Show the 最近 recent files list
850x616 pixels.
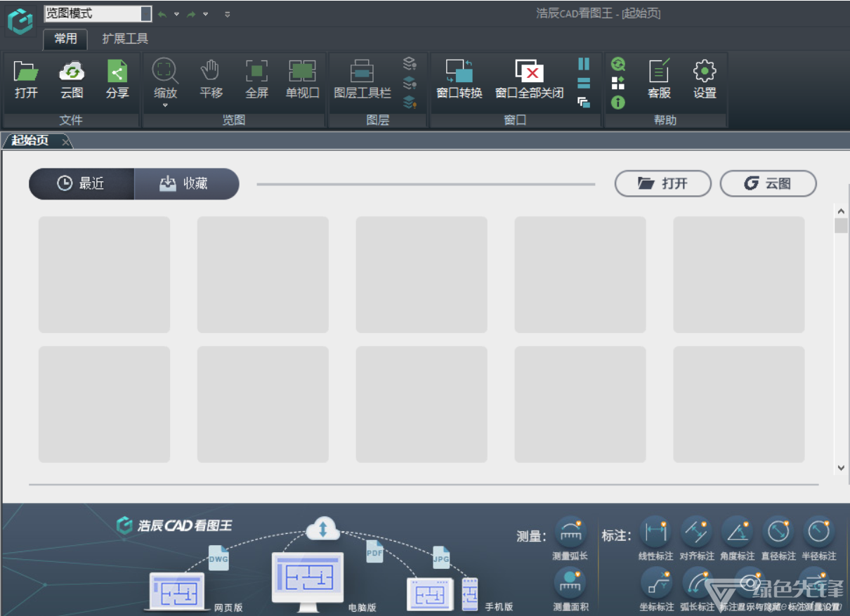pos(81,184)
